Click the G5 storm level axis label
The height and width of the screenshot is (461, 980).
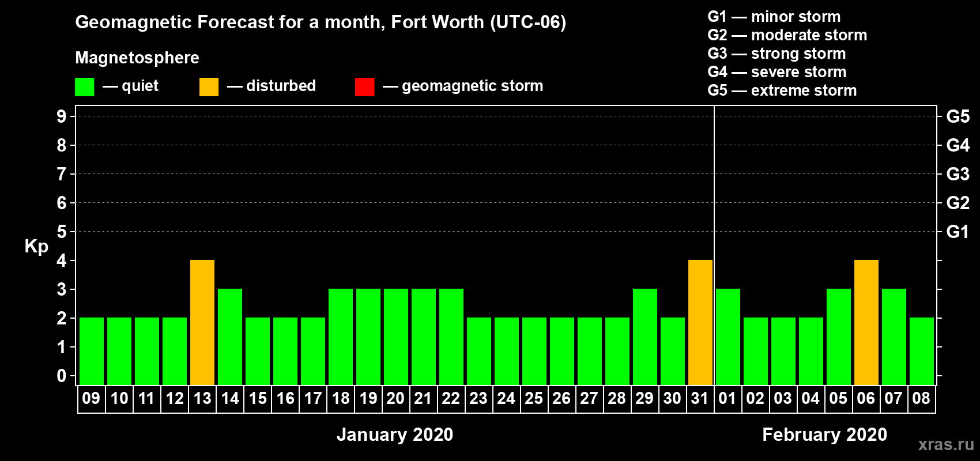coord(958,116)
